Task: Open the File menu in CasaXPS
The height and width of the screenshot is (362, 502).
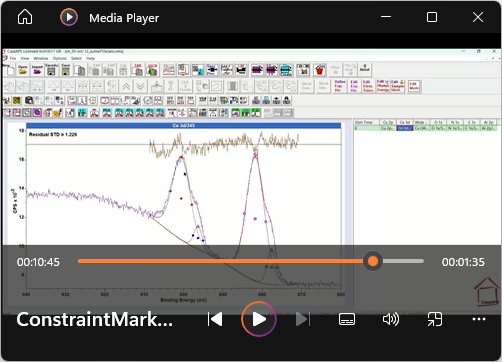Action: [x=13, y=58]
